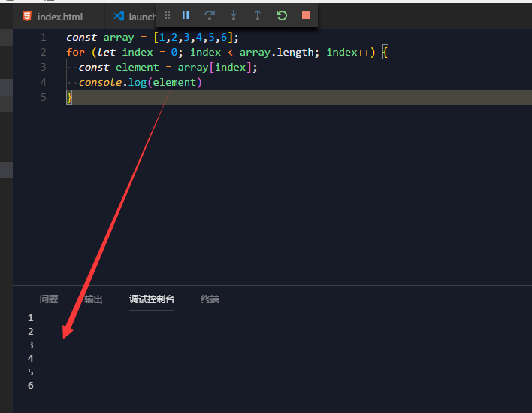
Task: Switch to the 终端 panel tab
Action: (x=210, y=299)
